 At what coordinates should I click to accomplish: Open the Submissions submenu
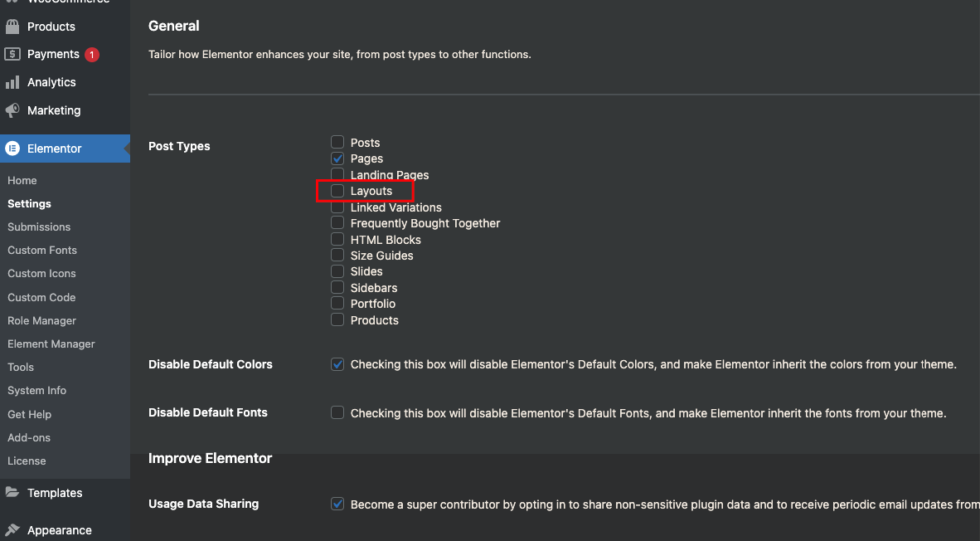point(39,227)
